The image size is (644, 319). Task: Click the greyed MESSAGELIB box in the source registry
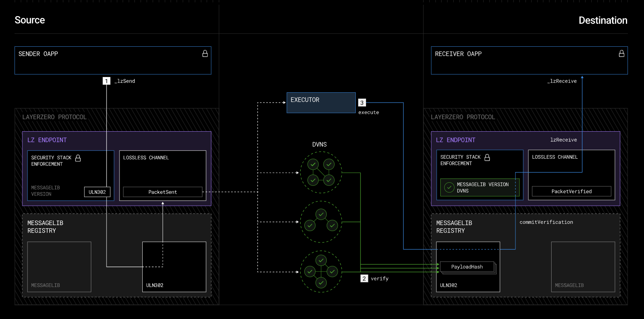(59, 267)
